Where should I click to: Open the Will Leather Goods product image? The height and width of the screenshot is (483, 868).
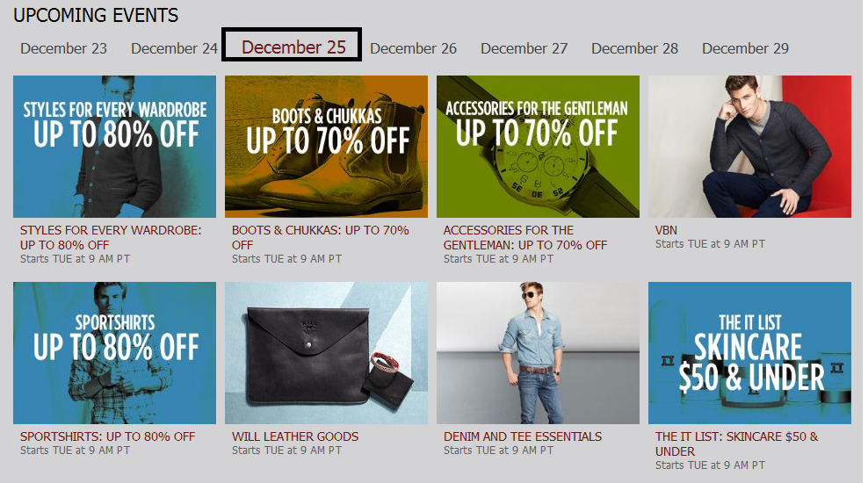click(x=326, y=353)
